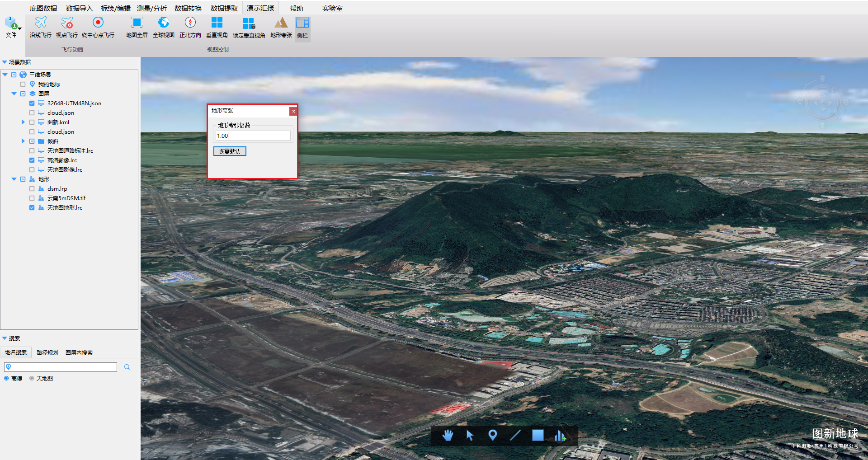This screenshot has height=460, width=868.
Task: Enable dsm.lrp terrain checkbox
Action: 32,188
